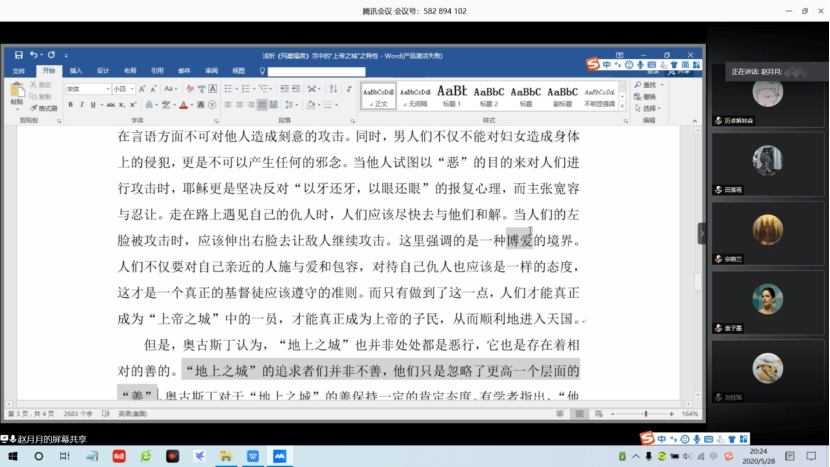830x467 pixels.
Task: Click the Save icon in quick access toolbar
Action: 19,55
